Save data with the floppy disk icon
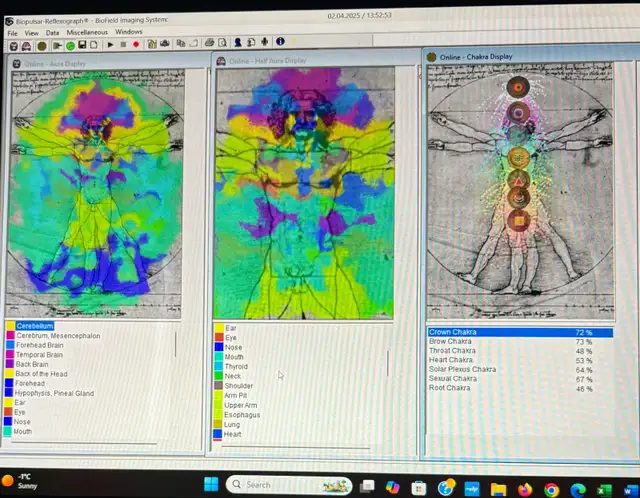640x498 pixels. [x=82, y=45]
